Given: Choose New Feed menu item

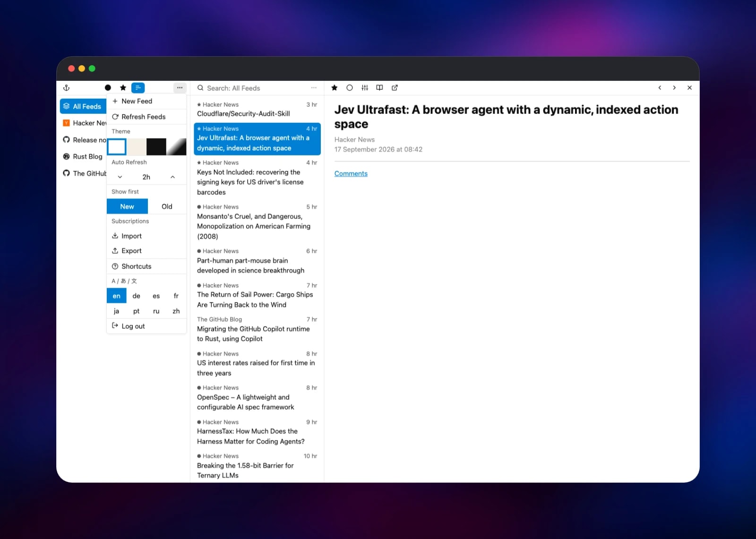Looking at the screenshot, I should (146, 101).
